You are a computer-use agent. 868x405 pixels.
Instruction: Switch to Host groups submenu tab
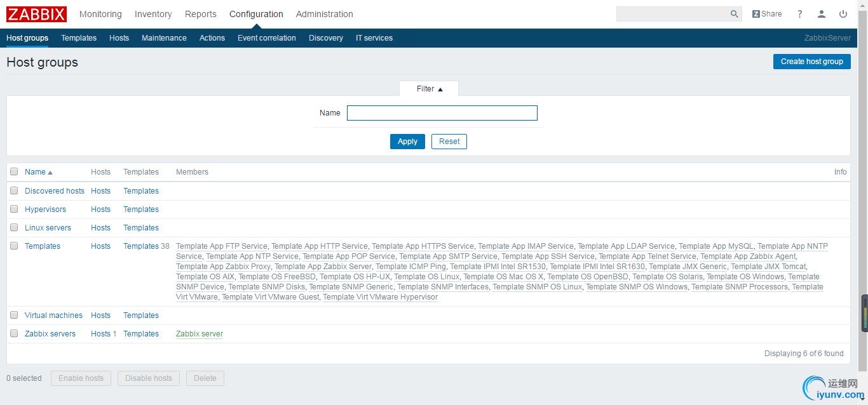coord(27,38)
